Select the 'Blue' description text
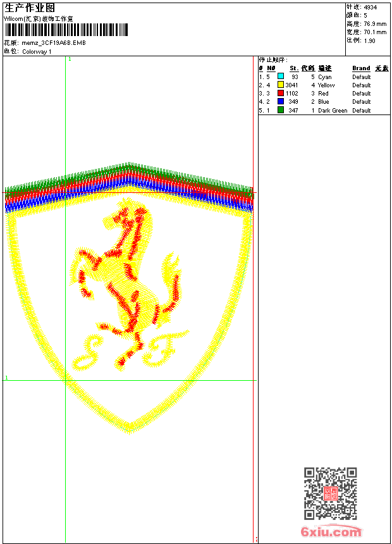392x544 pixels. point(324,102)
